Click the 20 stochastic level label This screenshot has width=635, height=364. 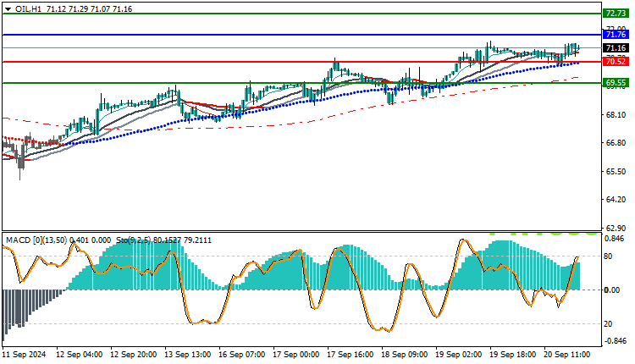tap(608, 324)
